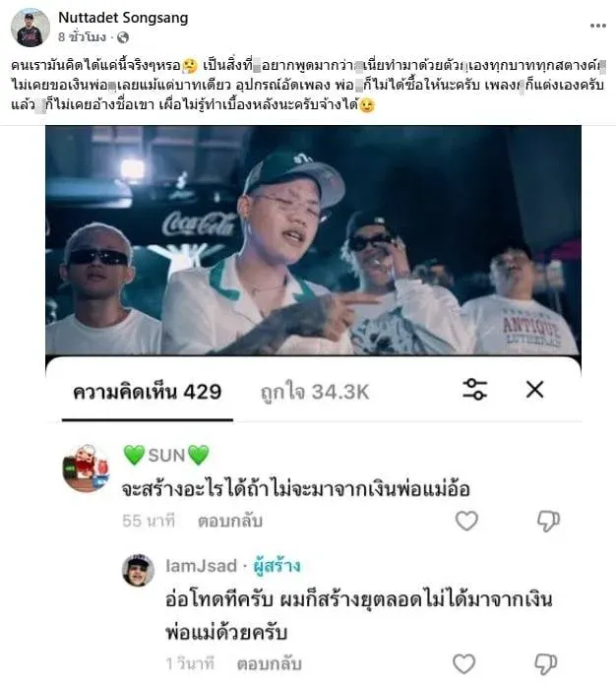The width and height of the screenshot is (616, 686).
Task: Click the 8 ชั่วโมง post timestamp
Action: 83,37
